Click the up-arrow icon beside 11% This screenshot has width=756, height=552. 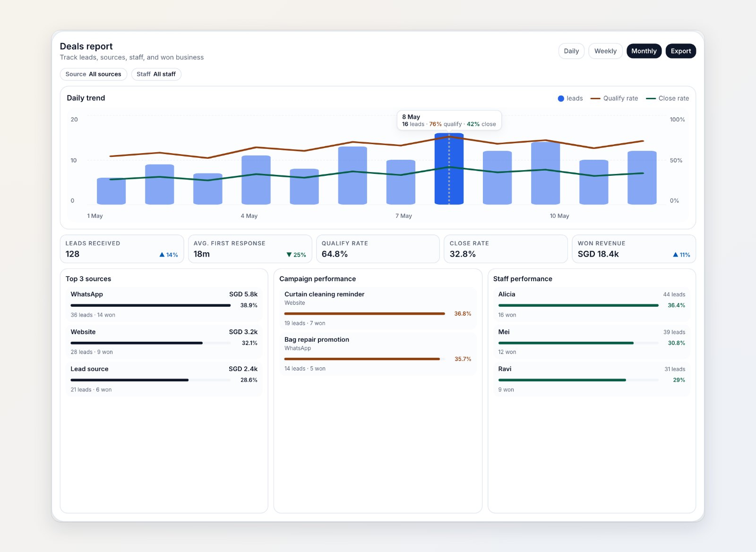coord(676,255)
